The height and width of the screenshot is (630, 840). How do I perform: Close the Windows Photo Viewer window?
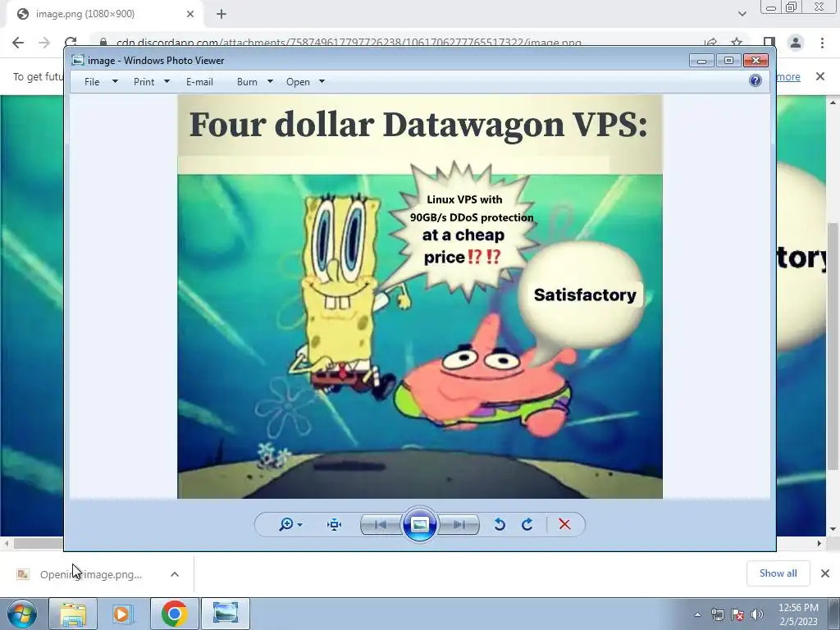[756, 60]
